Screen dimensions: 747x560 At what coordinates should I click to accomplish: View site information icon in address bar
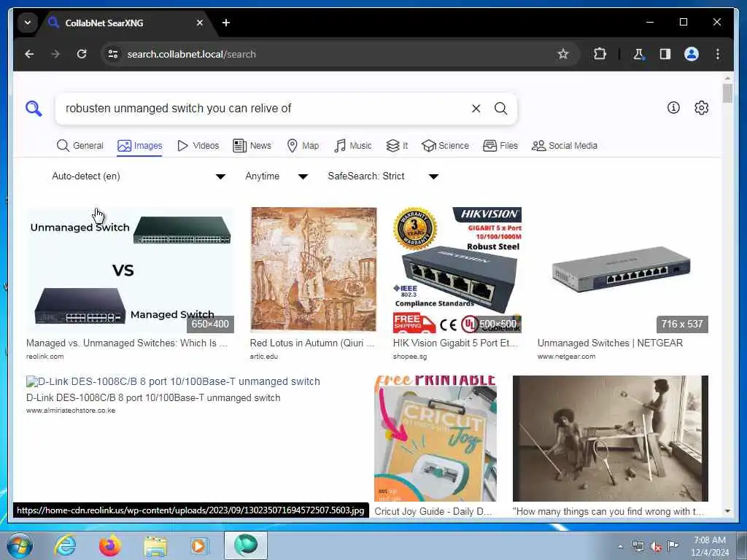(113, 54)
